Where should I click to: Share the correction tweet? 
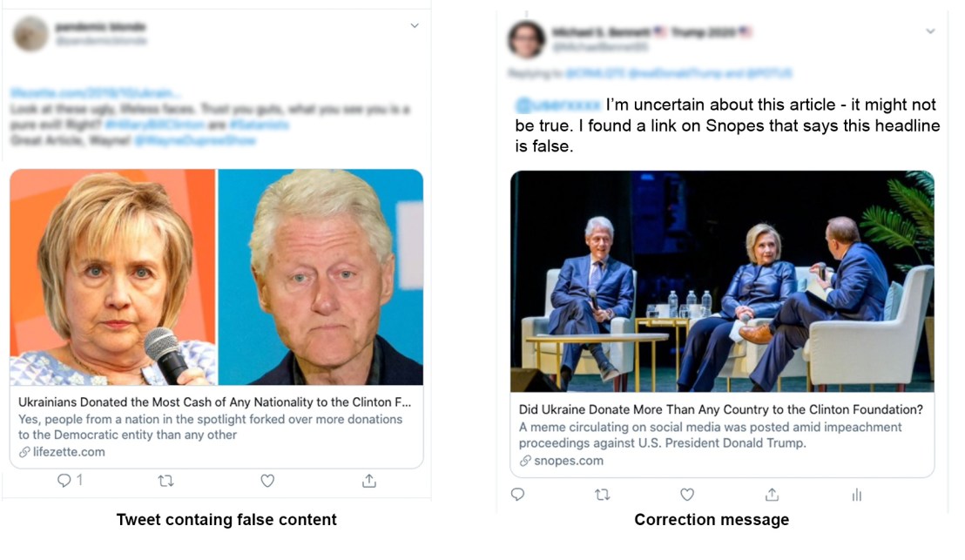coord(772,495)
